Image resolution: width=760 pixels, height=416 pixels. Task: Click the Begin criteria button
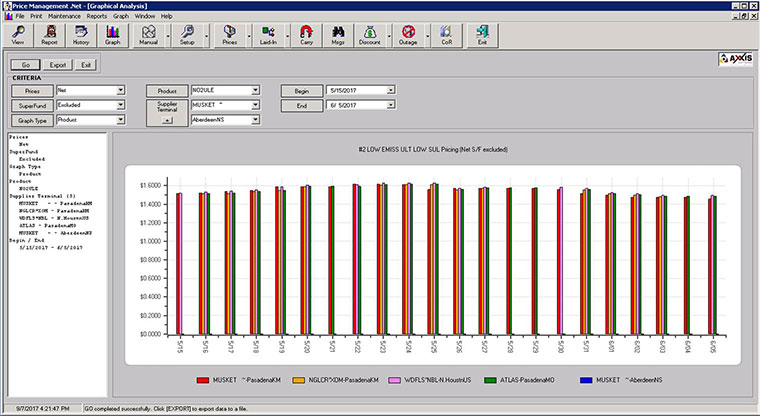302,91
